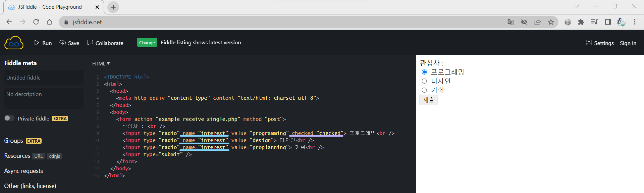Viewport: 644px width, 193px height.
Task: Open the media control playlist icon
Action: 594,22
